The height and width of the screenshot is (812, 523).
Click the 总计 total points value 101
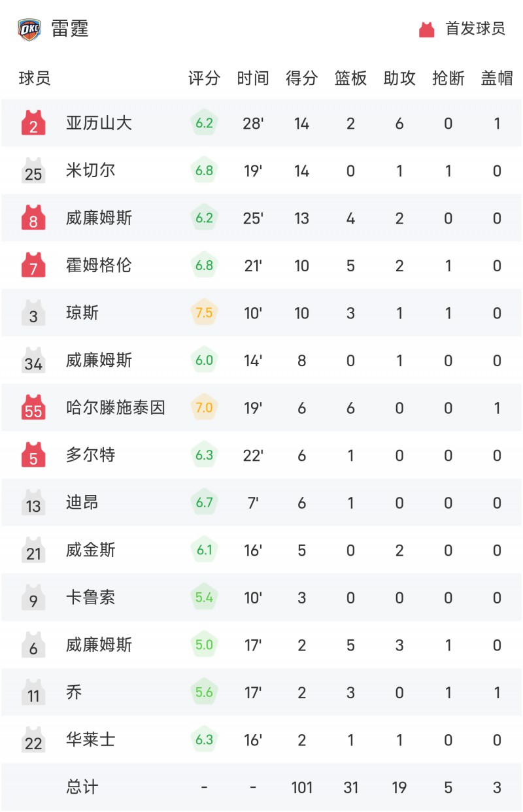pyautogui.click(x=302, y=787)
